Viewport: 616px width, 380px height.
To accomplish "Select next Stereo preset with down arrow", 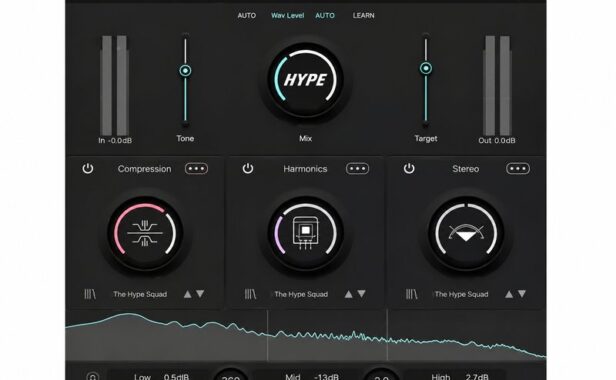I will (x=522, y=294).
